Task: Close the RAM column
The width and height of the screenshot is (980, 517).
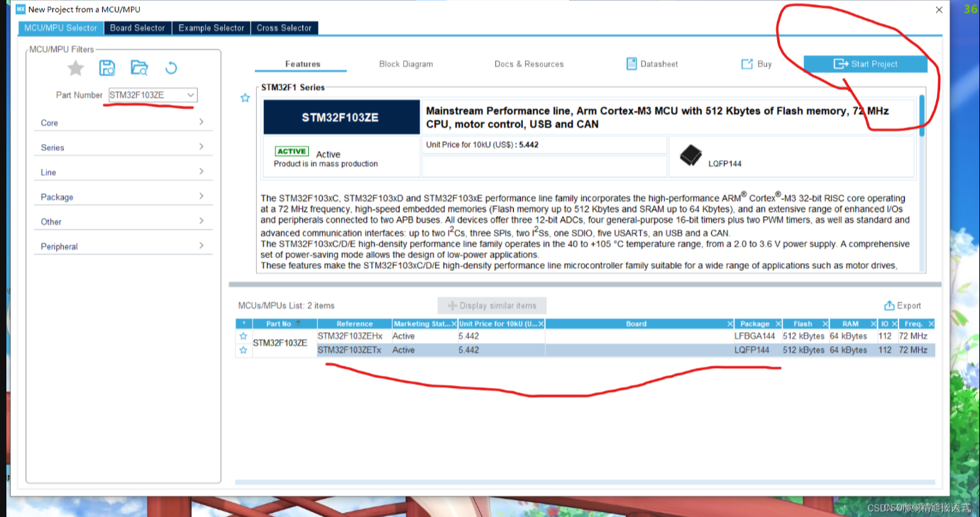Action: coord(874,323)
